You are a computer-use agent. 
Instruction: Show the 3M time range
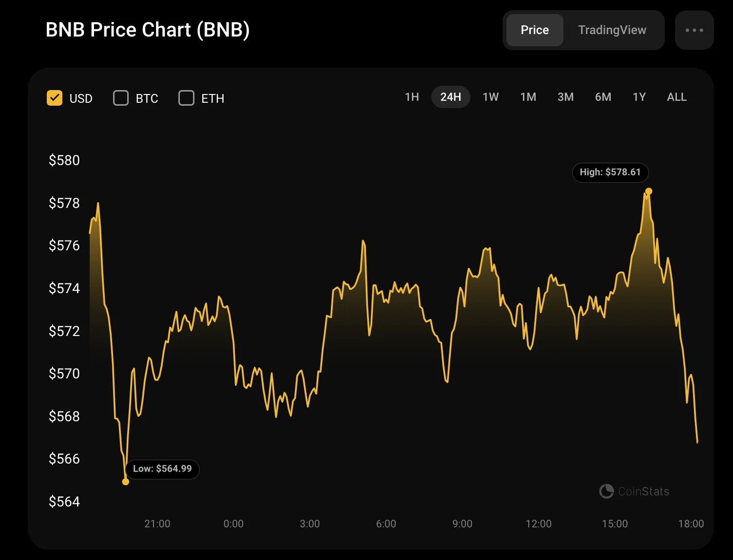point(565,97)
